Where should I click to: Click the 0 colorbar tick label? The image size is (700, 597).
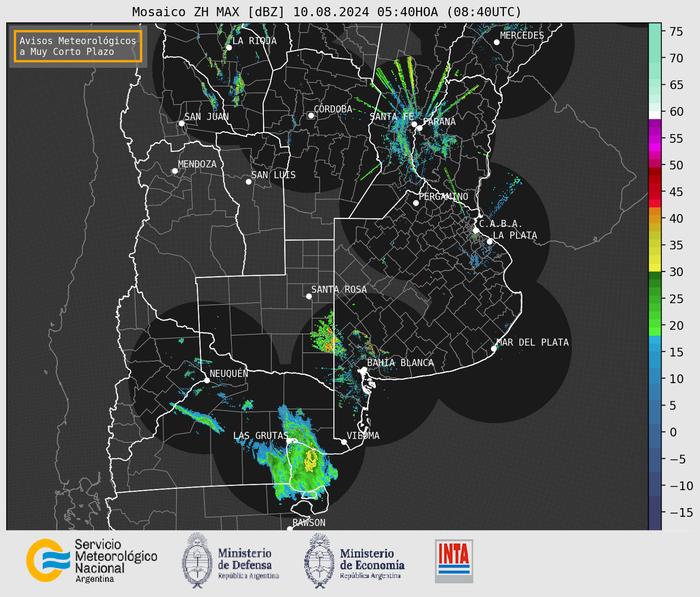[x=673, y=432]
